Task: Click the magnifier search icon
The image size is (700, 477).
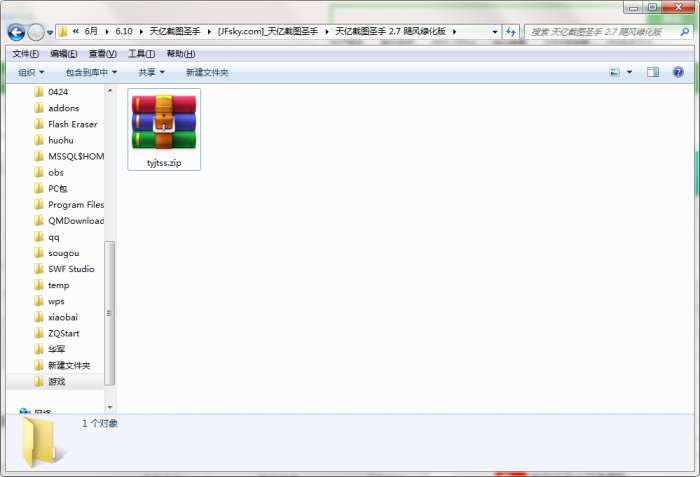Action: [685, 32]
